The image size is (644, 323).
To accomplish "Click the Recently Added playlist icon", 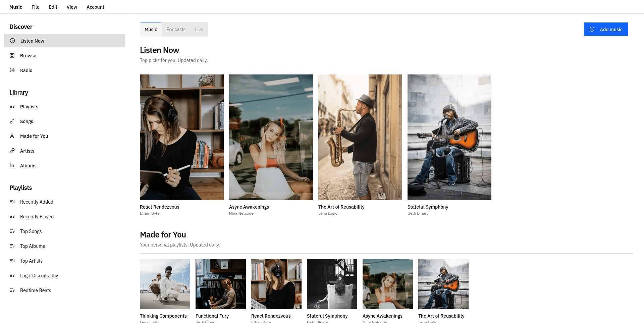I will pos(12,202).
